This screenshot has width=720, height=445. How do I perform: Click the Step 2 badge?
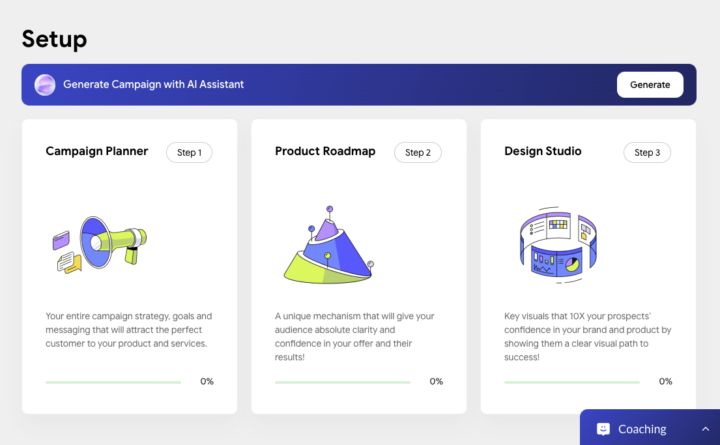[x=418, y=152]
